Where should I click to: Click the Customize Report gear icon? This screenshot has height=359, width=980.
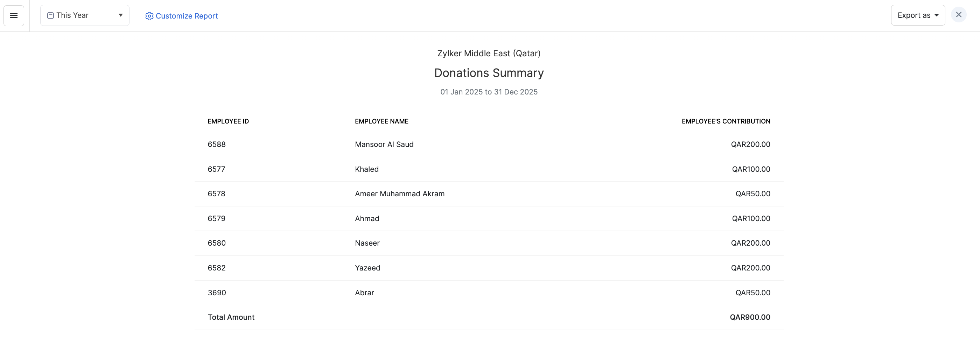pos(149,16)
